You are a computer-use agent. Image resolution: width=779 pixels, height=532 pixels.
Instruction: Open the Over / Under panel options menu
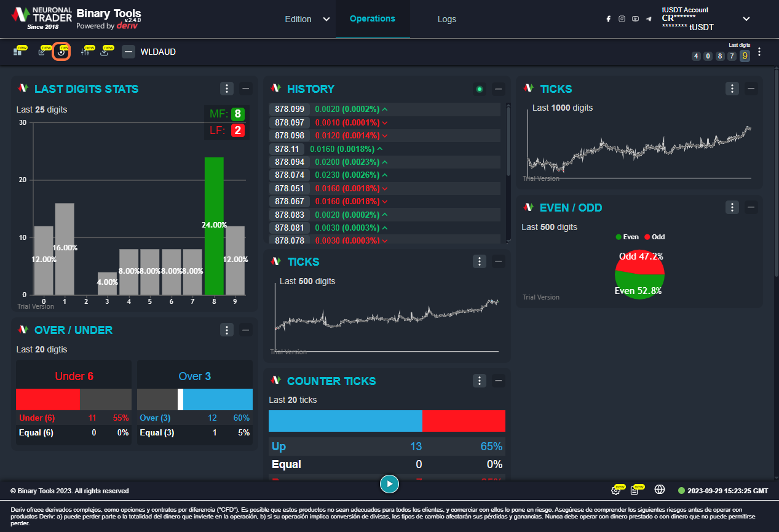click(x=227, y=330)
